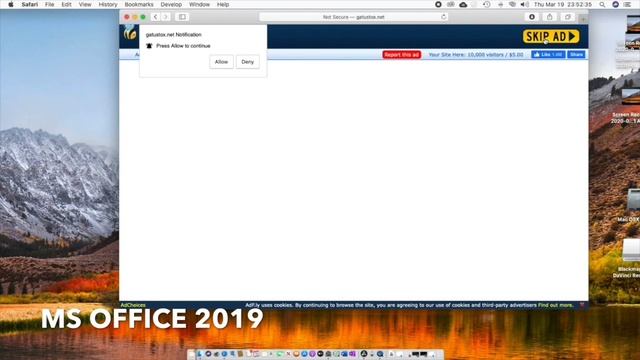Image resolution: width=640 pixels, height=360 pixels.
Task: Click the Facebook Share button
Action: [x=576, y=55]
